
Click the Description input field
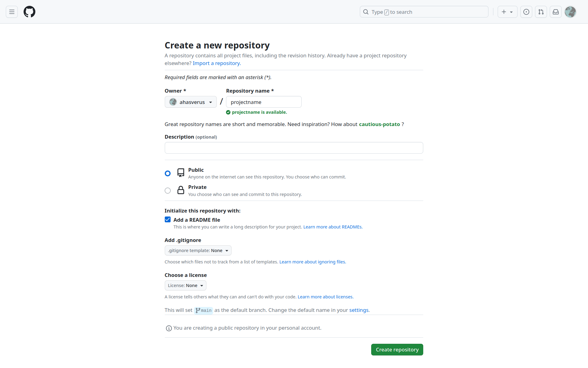click(x=294, y=148)
